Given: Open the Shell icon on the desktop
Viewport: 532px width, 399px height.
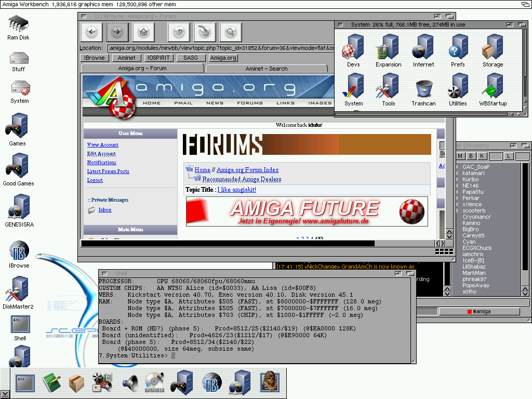Looking at the screenshot, I should point(20,328).
